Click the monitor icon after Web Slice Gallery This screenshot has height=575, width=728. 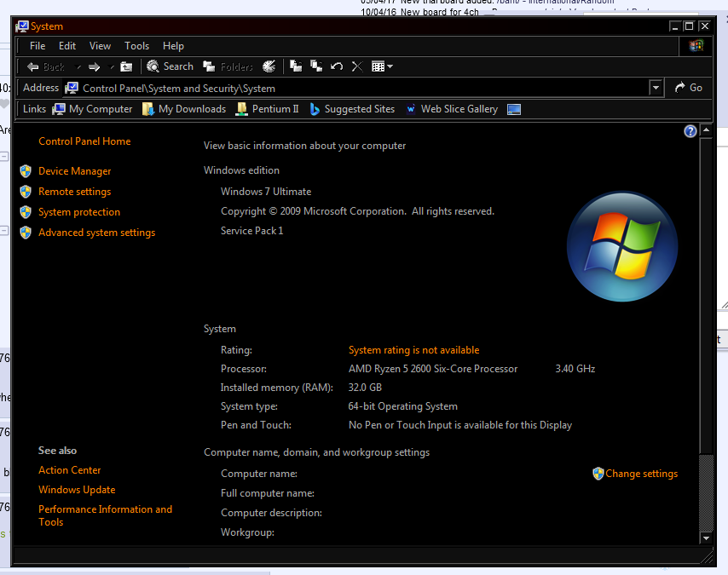tap(514, 110)
